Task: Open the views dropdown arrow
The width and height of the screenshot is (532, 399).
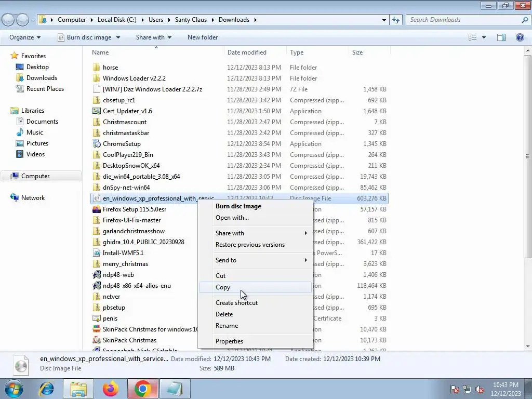Action: (x=484, y=37)
